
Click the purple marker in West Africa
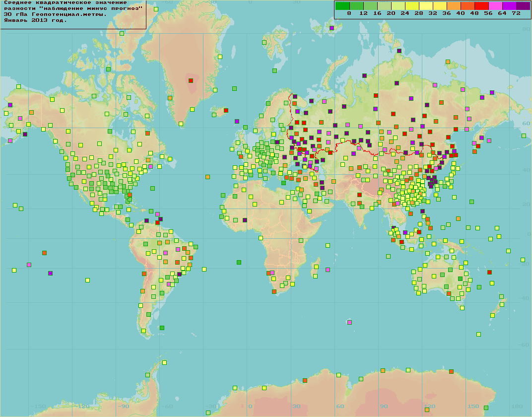click(245, 220)
